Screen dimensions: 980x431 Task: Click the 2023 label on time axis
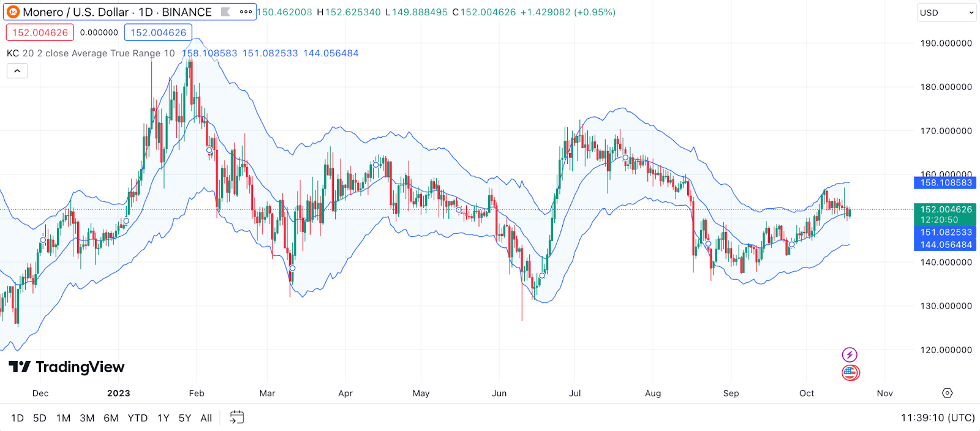(x=119, y=393)
